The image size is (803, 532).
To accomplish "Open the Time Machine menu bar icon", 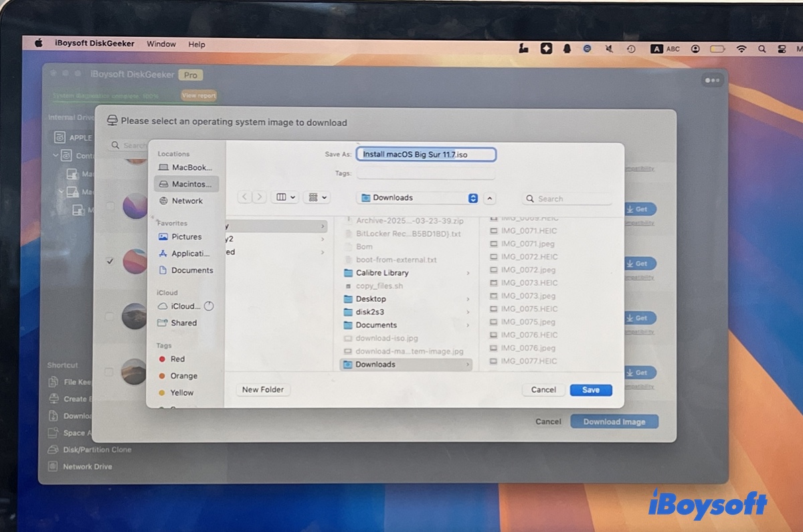I will click(631, 49).
